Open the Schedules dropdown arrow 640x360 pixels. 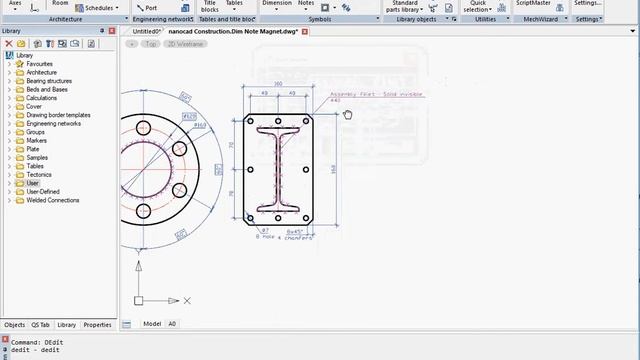pos(117,8)
